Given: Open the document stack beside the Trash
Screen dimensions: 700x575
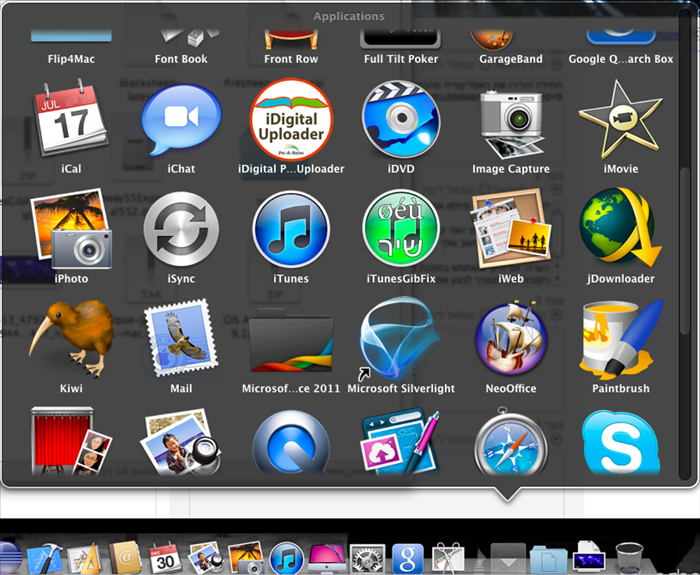Looking at the screenshot, I should click(589, 557).
